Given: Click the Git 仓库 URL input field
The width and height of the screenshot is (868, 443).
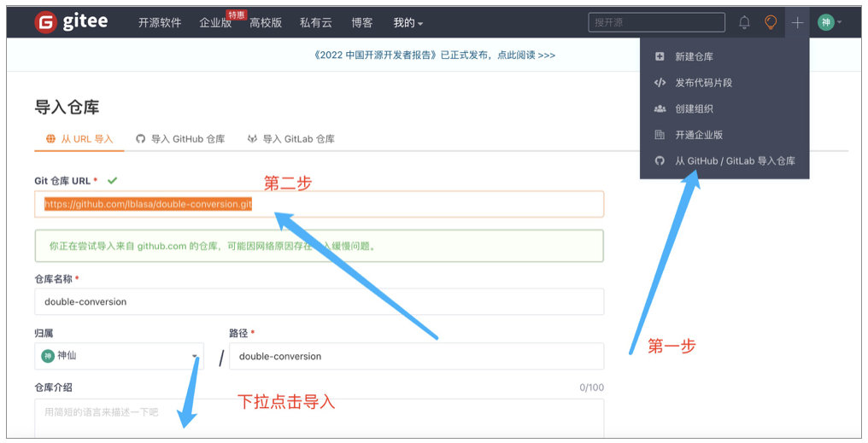Looking at the screenshot, I should [319, 204].
